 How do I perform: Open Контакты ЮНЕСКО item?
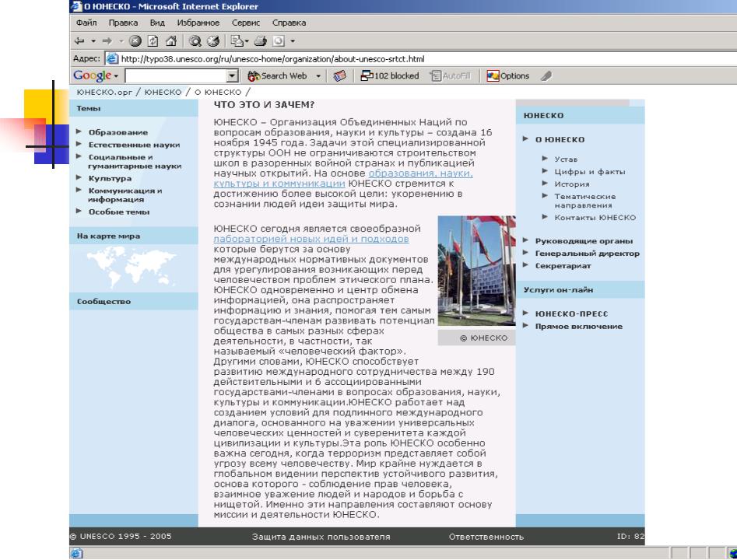(595, 218)
